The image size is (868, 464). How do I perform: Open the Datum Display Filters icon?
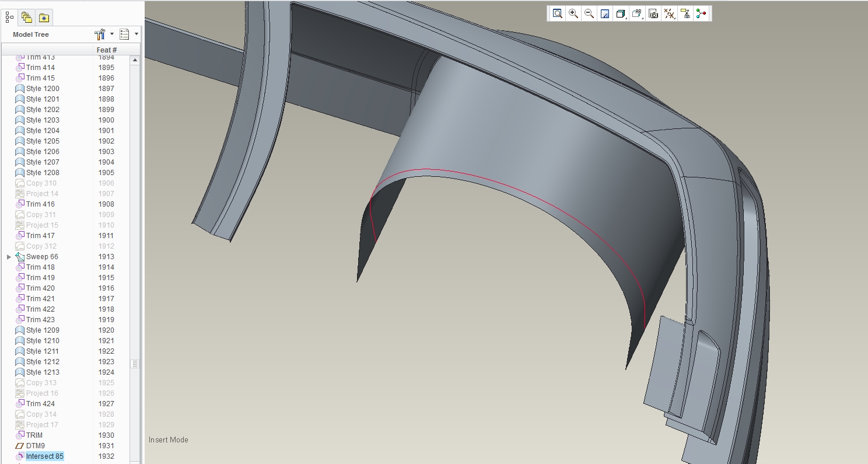tap(670, 13)
